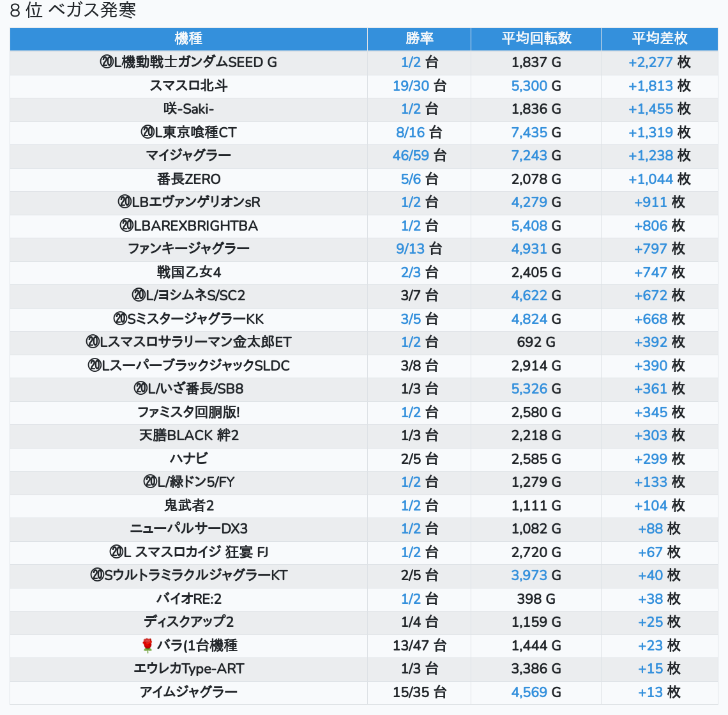Select the +1,813 枚 average difference
728x715 pixels.
pyautogui.click(x=659, y=86)
